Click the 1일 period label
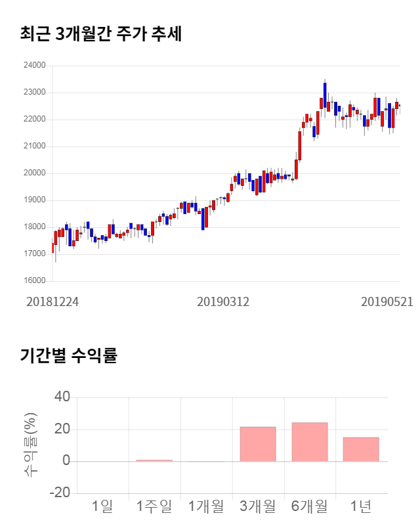 point(102,506)
